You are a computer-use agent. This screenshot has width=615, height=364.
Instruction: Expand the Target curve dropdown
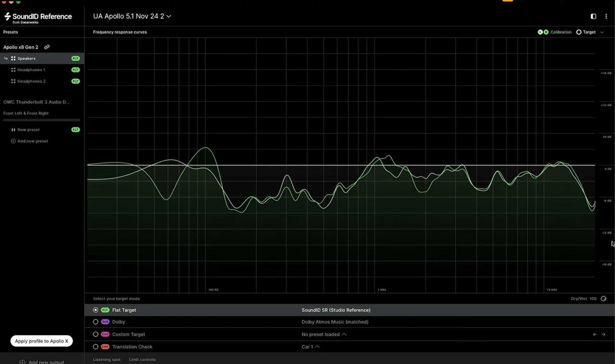pos(601,32)
